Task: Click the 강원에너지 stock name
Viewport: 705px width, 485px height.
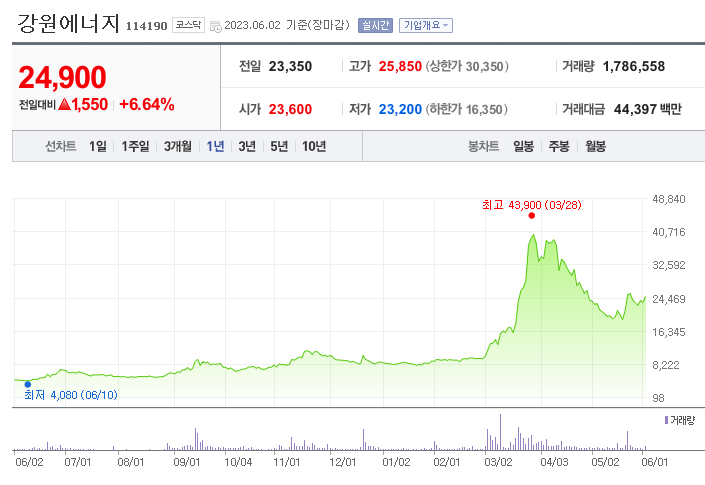Action: click(x=68, y=23)
